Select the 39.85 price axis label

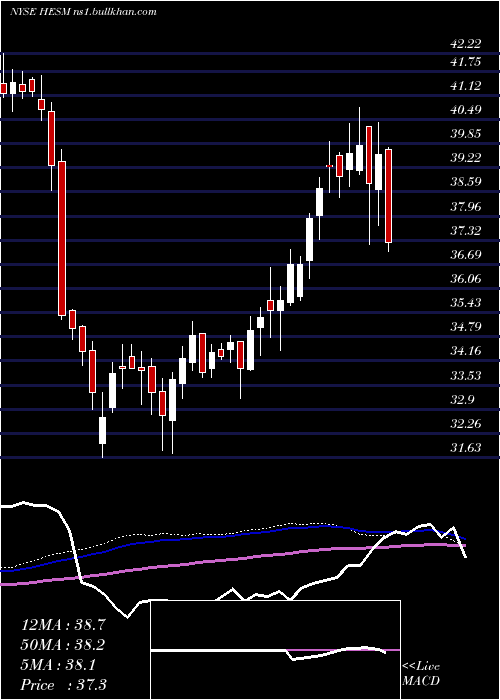pos(466,134)
